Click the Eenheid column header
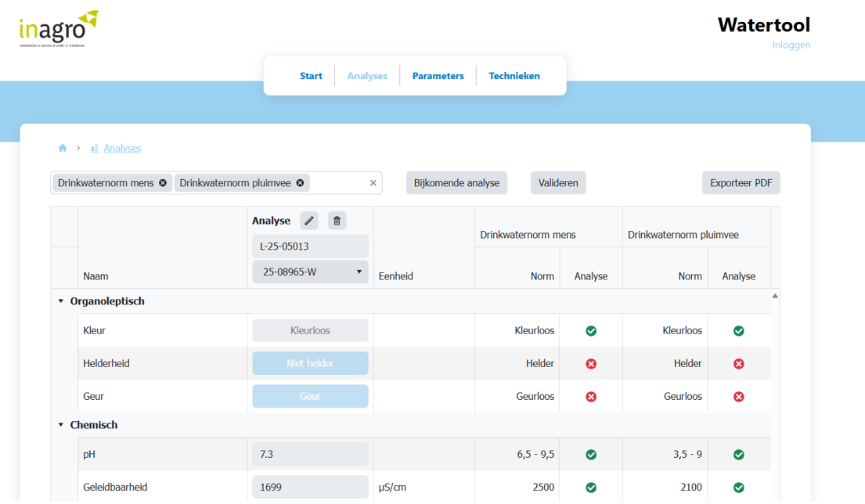865x504 pixels. point(395,276)
